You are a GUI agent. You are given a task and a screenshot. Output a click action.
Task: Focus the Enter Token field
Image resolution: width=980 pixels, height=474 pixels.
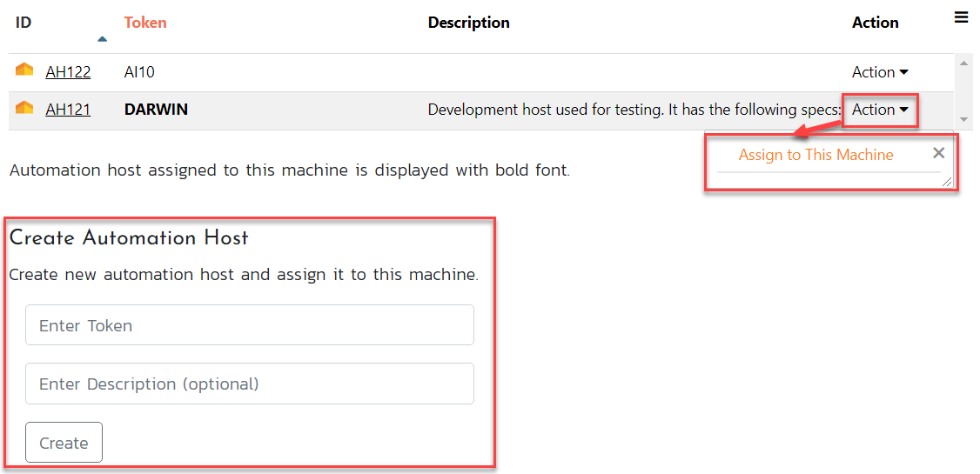pos(249,325)
